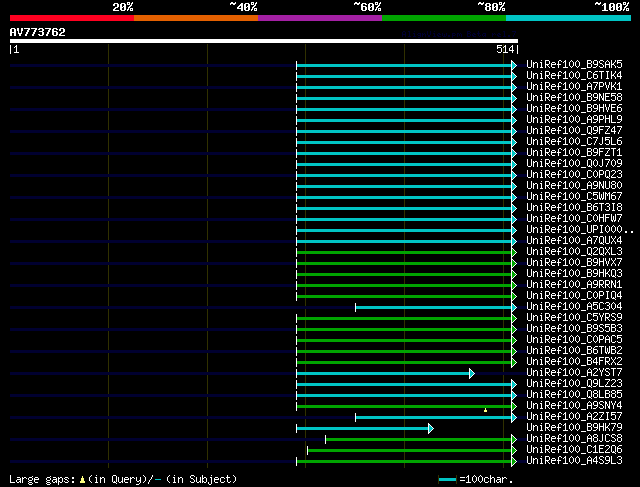Select the purple ~60% identity legend segment
Image resolution: width=640 pixels, height=487 pixels.
point(319,17)
